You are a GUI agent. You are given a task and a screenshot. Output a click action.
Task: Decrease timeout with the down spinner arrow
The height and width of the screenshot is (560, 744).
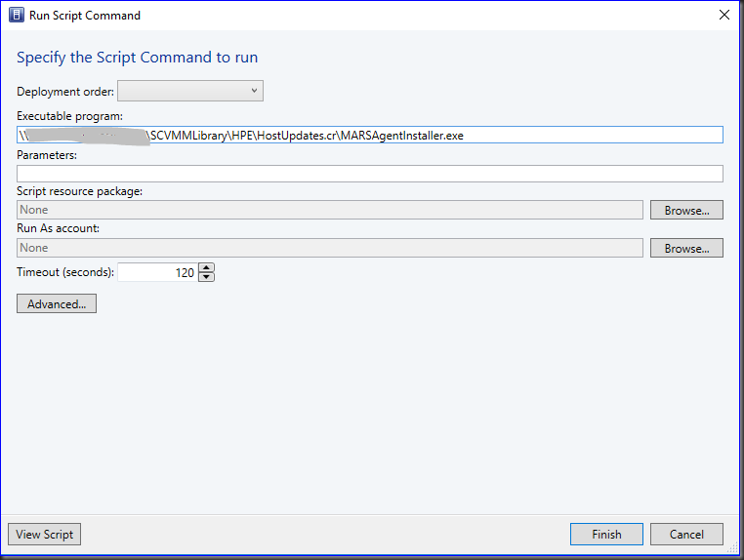[x=206, y=278]
